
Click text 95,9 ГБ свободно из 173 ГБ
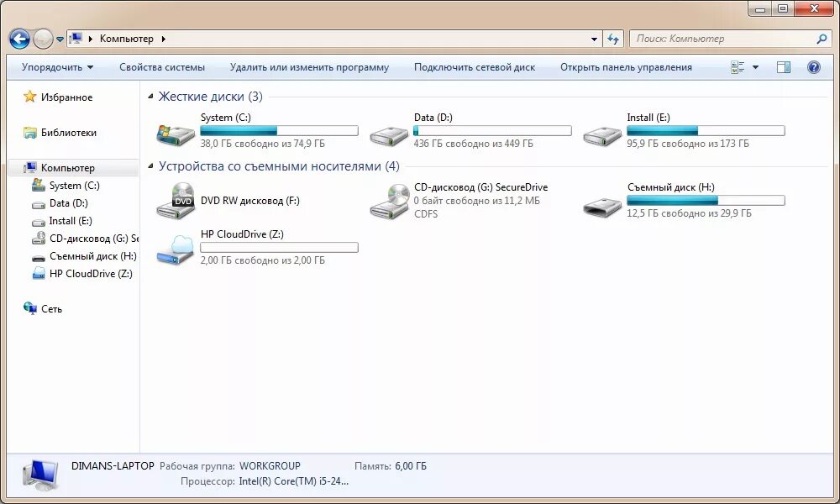click(x=688, y=144)
